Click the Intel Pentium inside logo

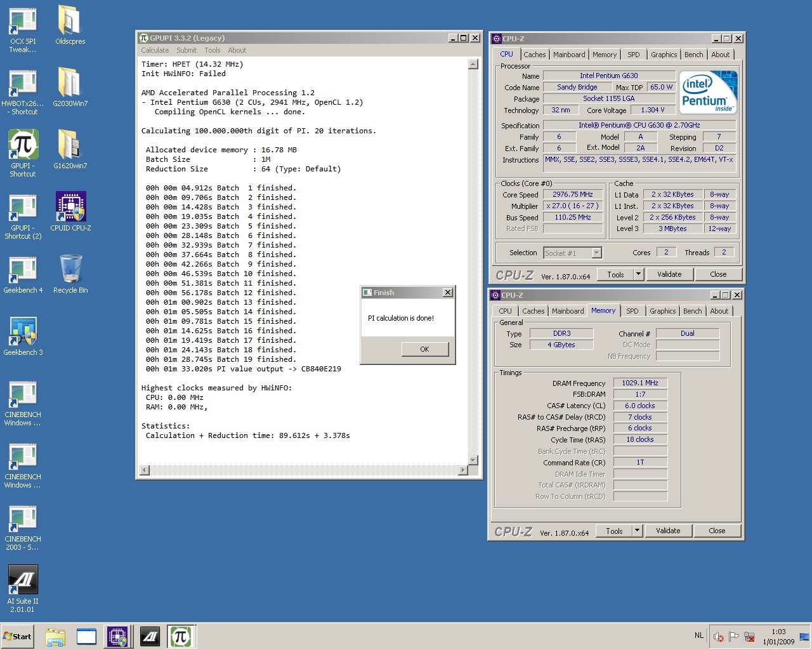point(709,93)
